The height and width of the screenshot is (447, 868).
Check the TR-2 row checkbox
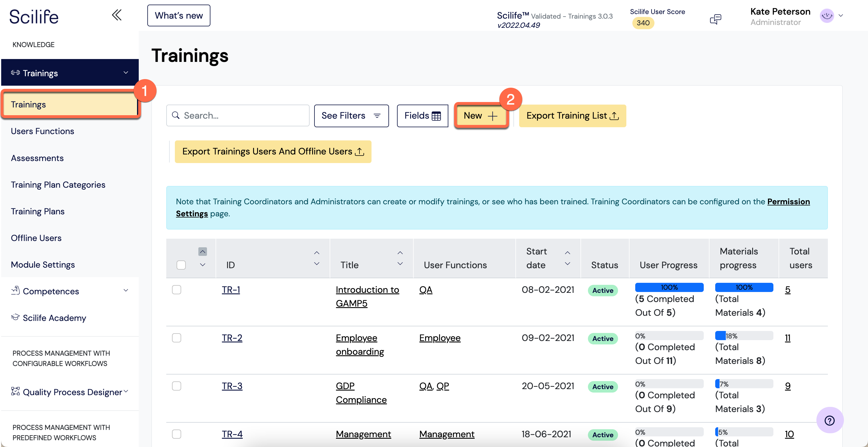[x=177, y=338]
